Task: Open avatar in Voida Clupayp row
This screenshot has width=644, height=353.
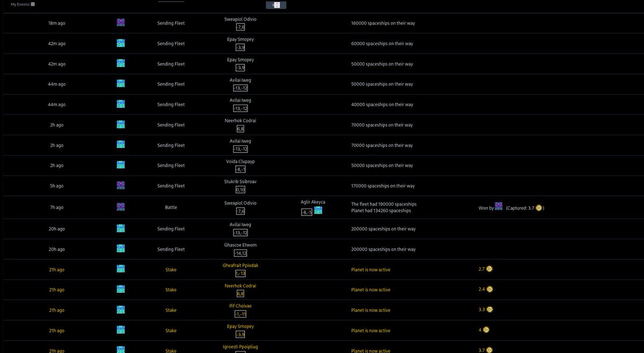Action: click(121, 165)
